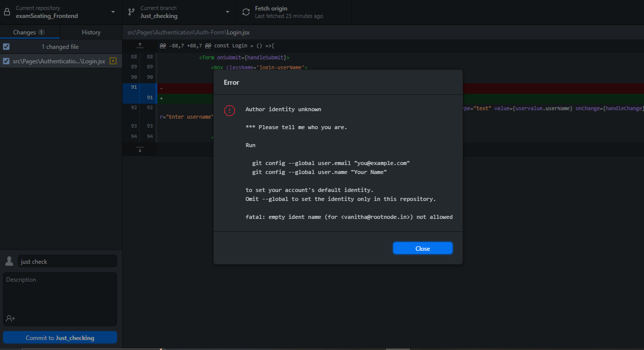644x350 pixels.
Task: Click the expand-diff arrow above the line numbers
Action: point(140,45)
